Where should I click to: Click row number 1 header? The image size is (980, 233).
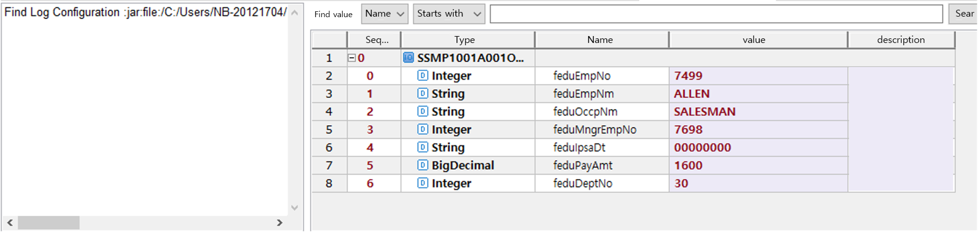click(329, 58)
